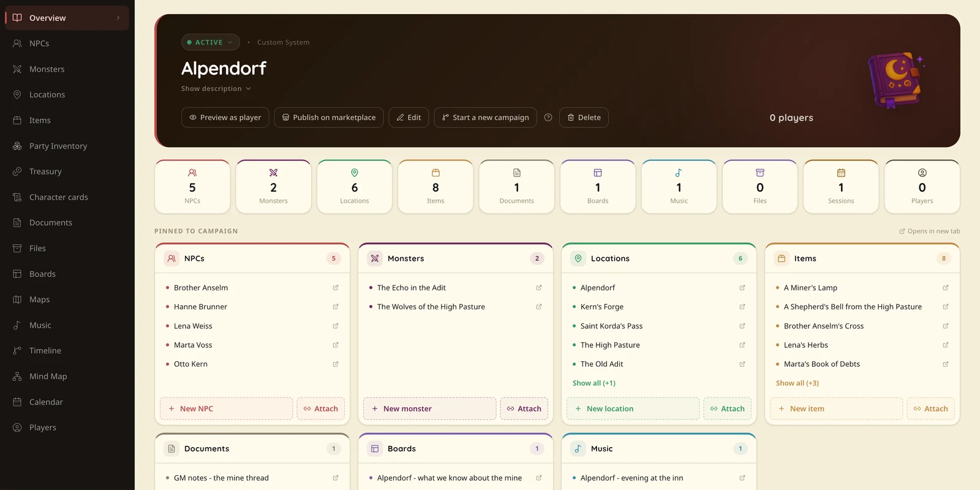This screenshot has height=490, width=980.
Task: Open Party Inventory in the sidebar
Action: click(67, 146)
